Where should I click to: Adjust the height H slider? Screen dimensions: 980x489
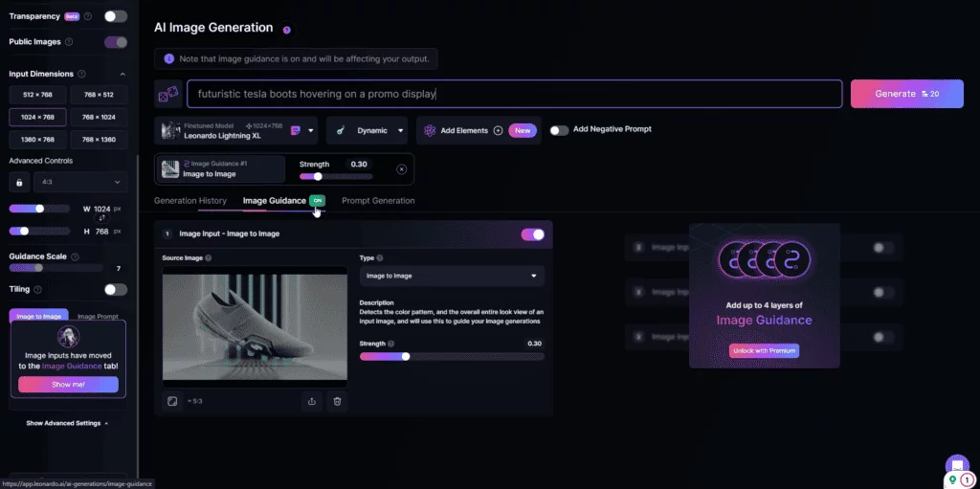pos(39,231)
